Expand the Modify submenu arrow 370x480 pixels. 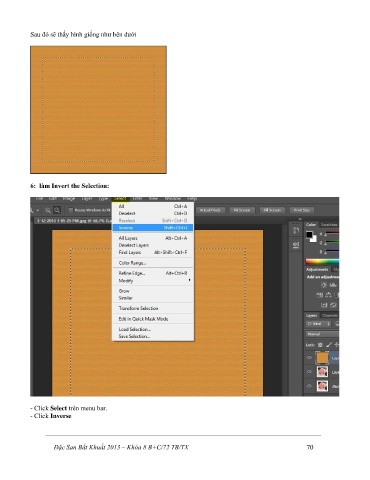click(189, 280)
